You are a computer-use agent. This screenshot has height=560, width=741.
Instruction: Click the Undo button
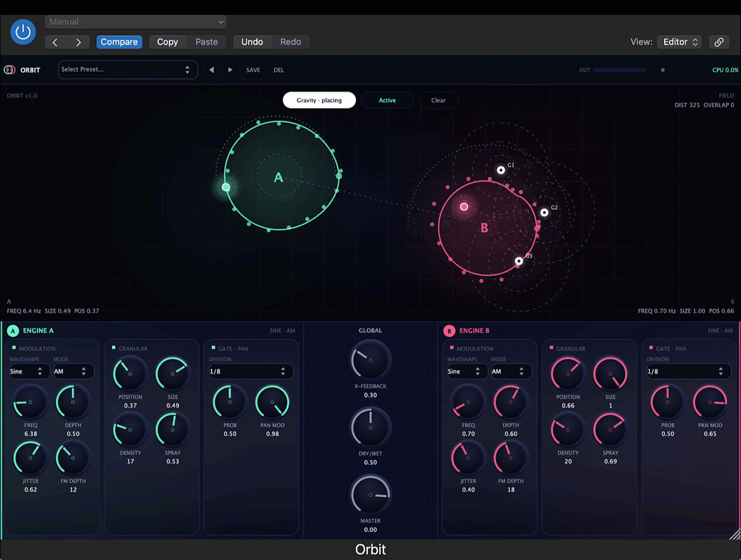pyautogui.click(x=252, y=42)
